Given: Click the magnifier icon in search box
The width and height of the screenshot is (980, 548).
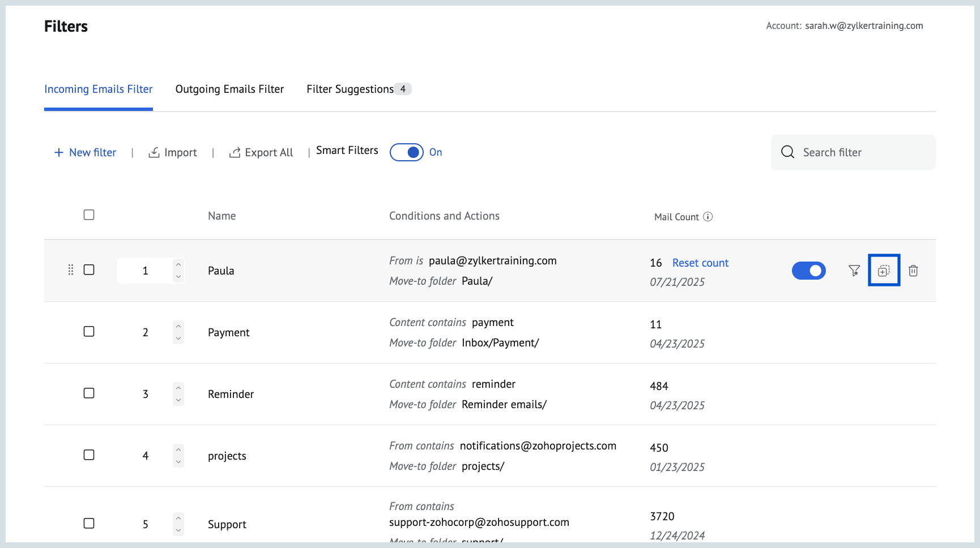Looking at the screenshot, I should (787, 152).
